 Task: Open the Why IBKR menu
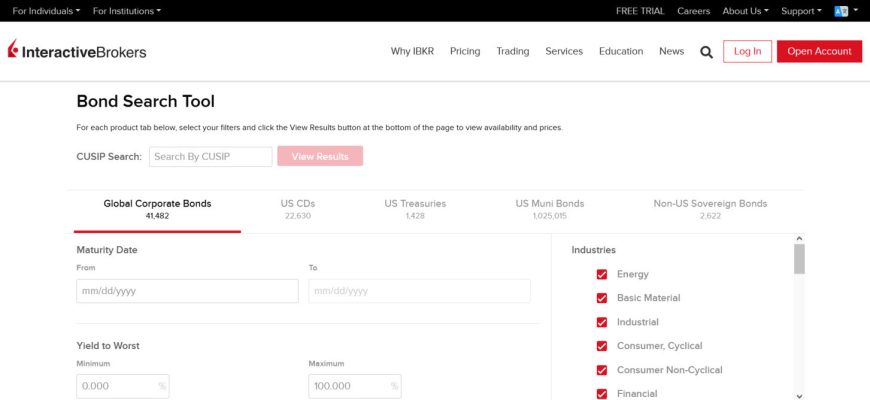click(x=412, y=51)
